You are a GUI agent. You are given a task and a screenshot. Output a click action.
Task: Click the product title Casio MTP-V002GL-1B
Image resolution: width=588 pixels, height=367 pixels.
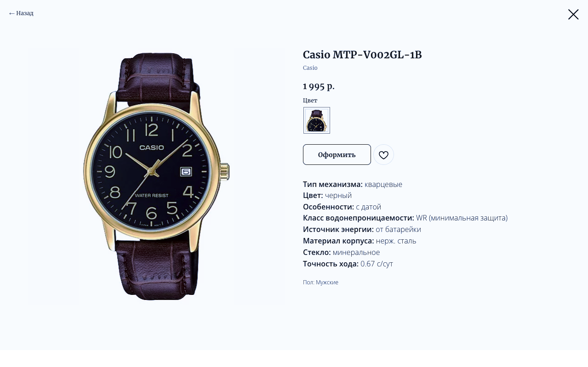click(x=362, y=55)
